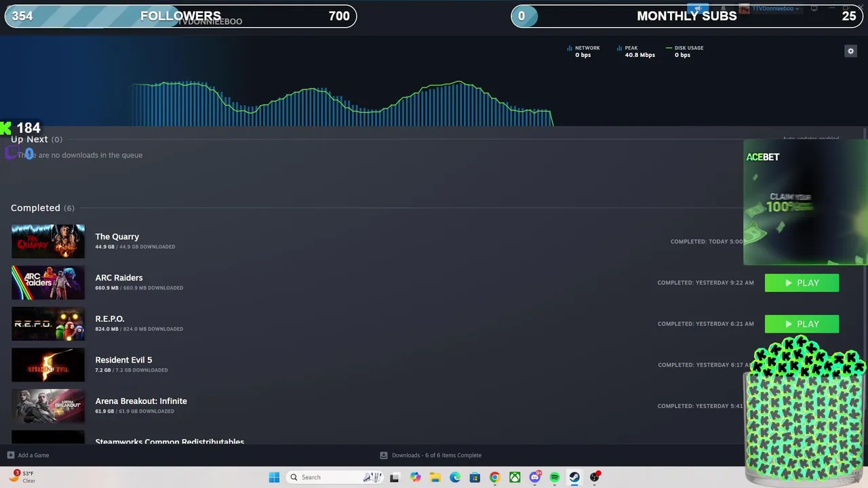868x488 pixels.
Task: Open File Explorer from the taskbar
Action: [435, 477]
